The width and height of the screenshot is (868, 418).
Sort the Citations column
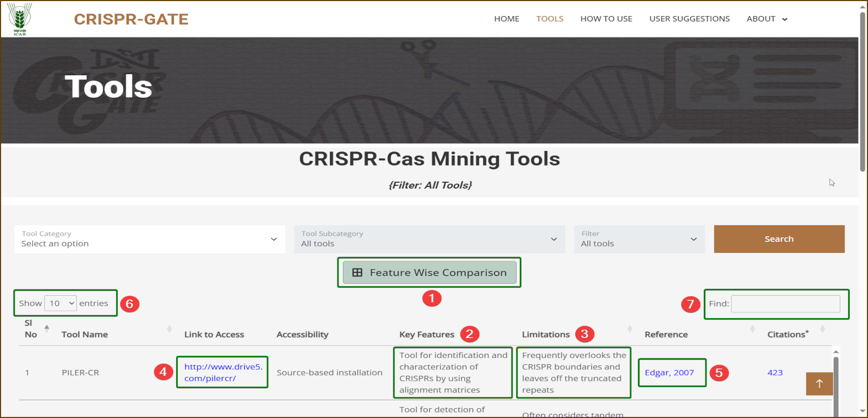[x=822, y=329]
